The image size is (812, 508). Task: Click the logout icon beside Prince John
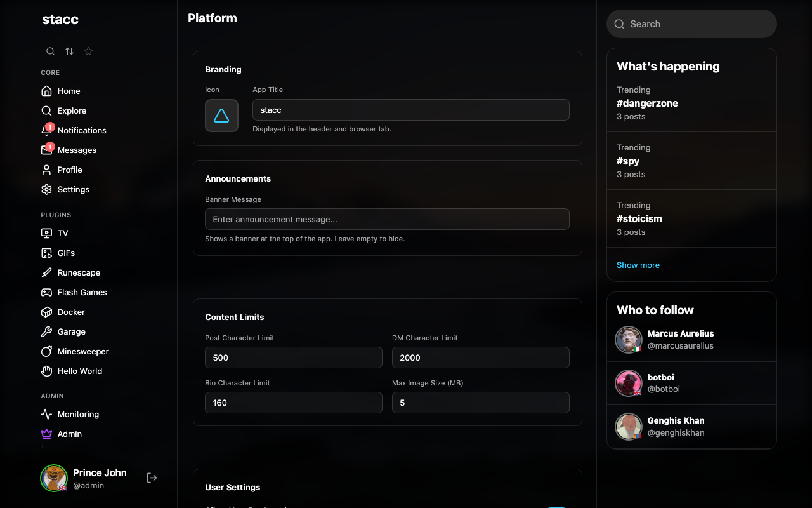(x=152, y=478)
